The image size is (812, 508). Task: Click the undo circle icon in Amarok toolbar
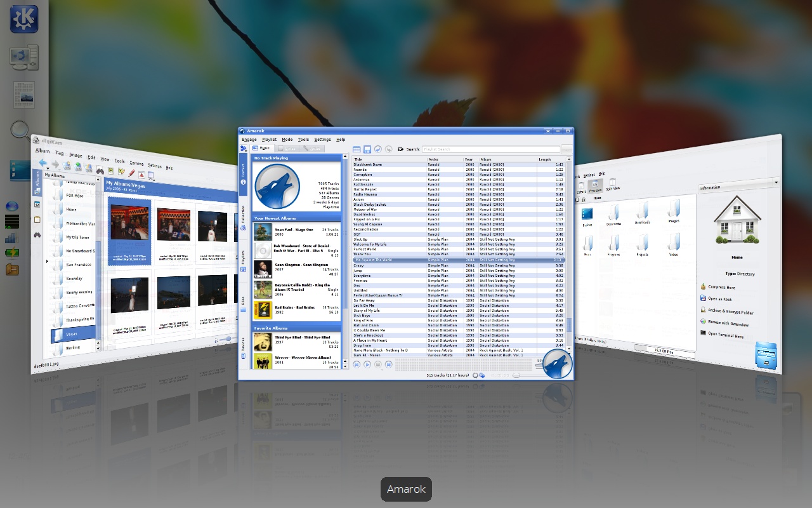377,149
